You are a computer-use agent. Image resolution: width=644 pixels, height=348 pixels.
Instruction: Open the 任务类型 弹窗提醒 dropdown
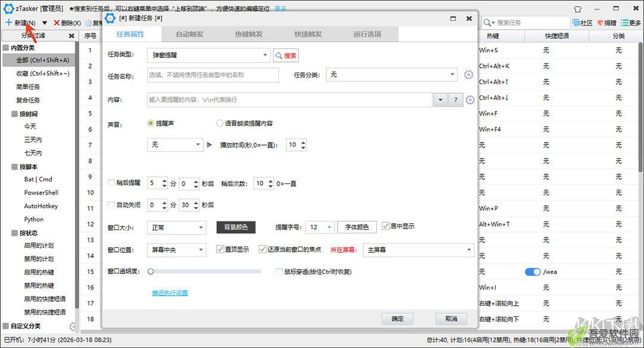point(209,55)
